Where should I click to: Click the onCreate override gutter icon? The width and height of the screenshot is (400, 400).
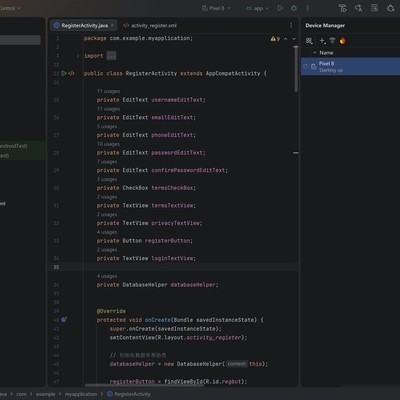coord(64,320)
